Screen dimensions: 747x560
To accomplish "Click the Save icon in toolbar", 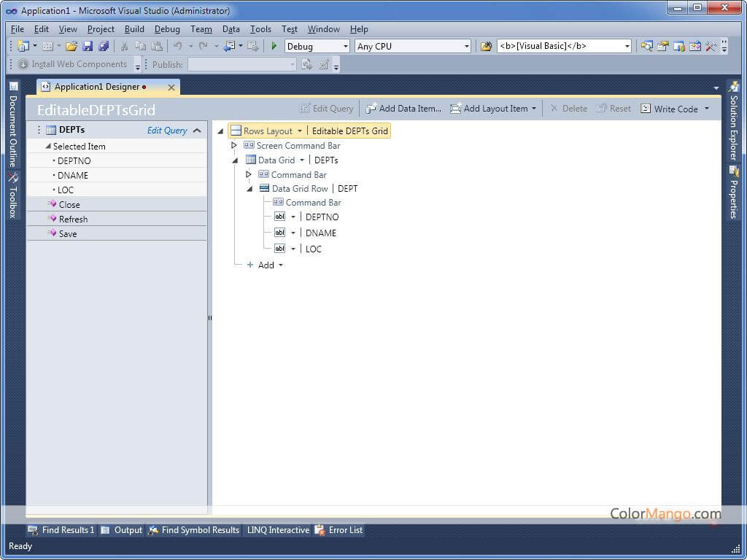I will [x=88, y=46].
